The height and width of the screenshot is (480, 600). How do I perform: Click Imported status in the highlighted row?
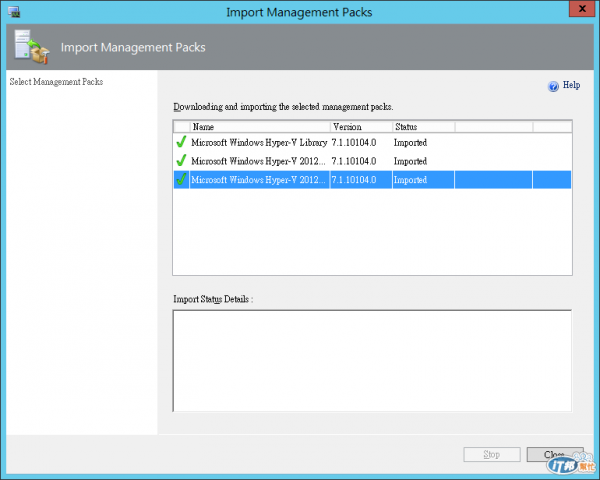point(410,180)
